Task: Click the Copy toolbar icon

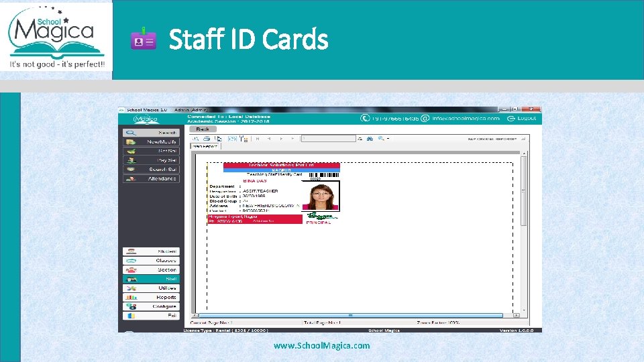Action: coord(218,139)
